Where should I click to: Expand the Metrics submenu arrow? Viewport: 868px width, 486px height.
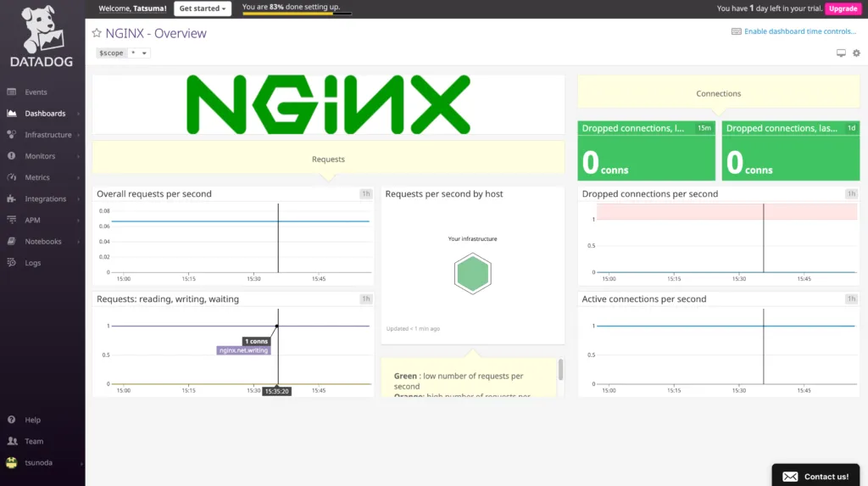click(x=78, y=178)
